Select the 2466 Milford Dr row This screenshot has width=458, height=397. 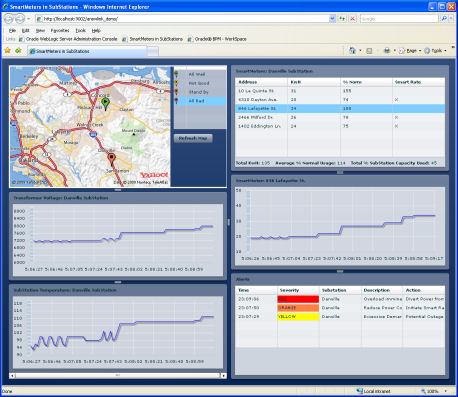point(340,117)
